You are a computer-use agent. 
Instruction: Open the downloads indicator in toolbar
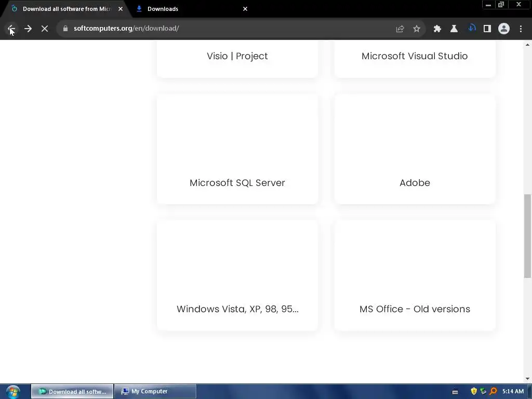point(472,29)
